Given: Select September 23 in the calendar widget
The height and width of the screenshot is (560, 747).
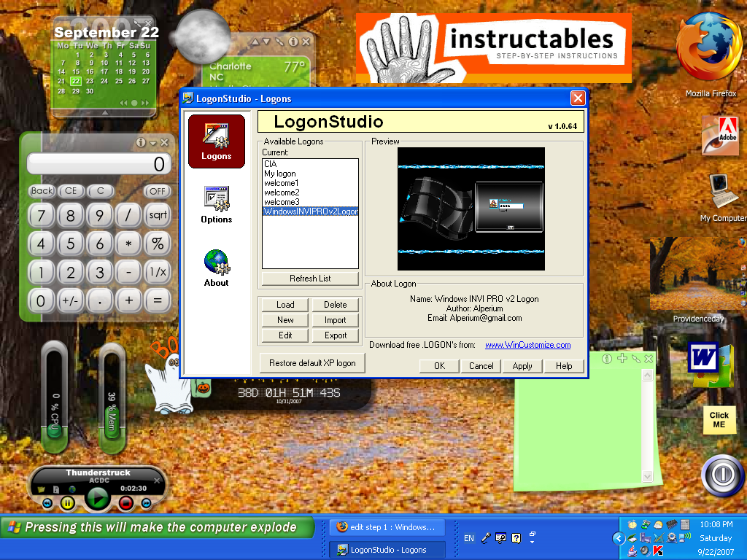Looking at the screenshot, I should [90, 81].
